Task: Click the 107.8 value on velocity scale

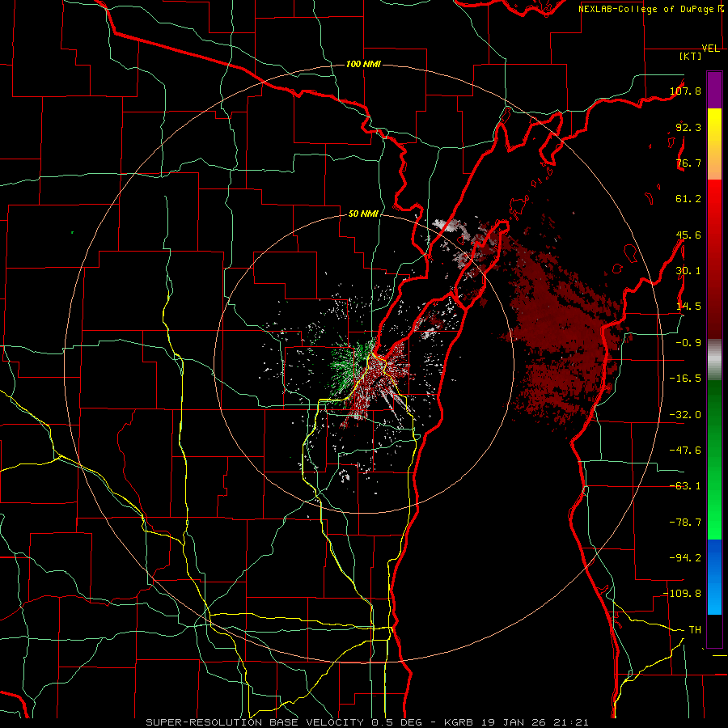Action: (685, 91)
